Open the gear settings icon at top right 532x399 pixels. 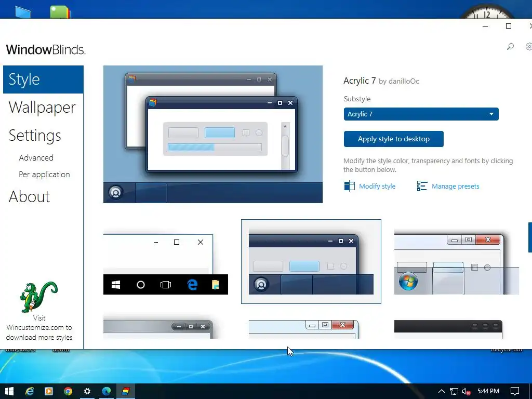click(528, 46)
